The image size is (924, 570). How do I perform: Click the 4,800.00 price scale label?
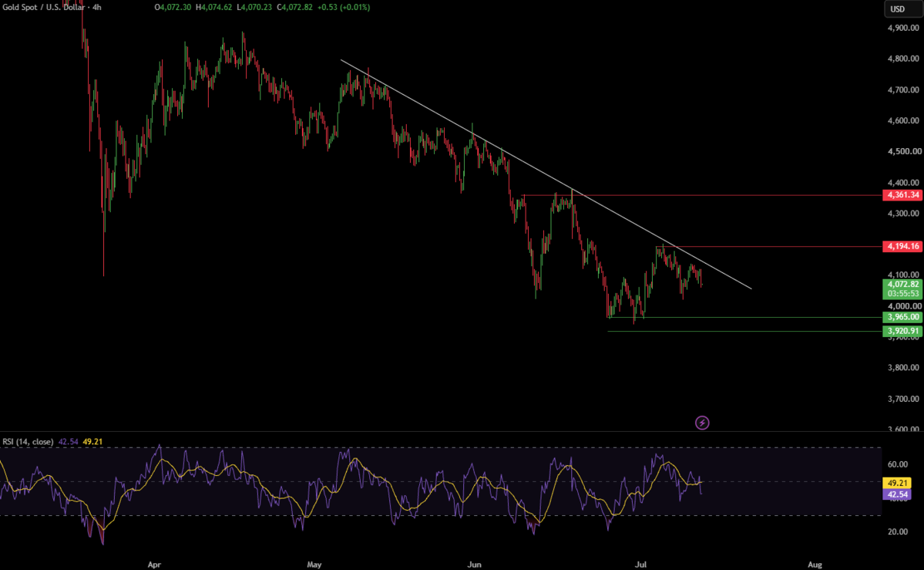click(x=903, y=59)
